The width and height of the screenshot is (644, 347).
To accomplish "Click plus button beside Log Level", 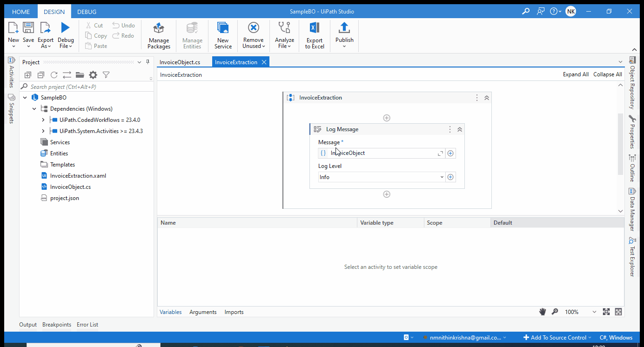I will 450,177.
